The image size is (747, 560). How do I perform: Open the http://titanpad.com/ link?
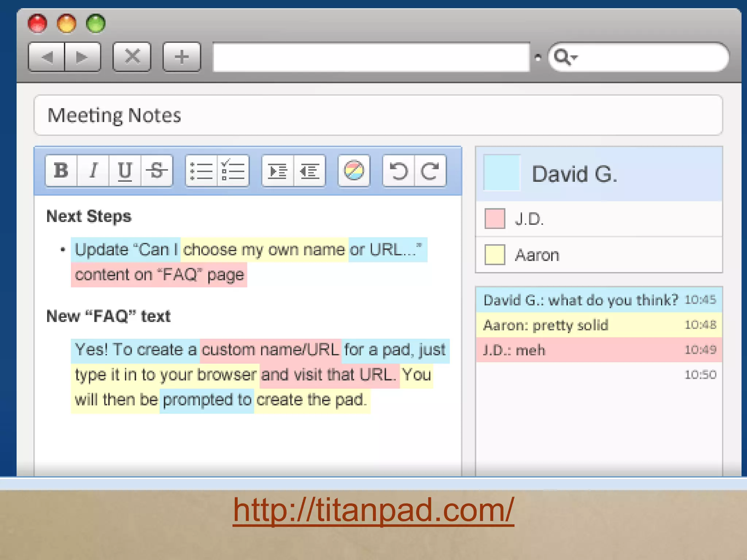[x=373, y=510]
